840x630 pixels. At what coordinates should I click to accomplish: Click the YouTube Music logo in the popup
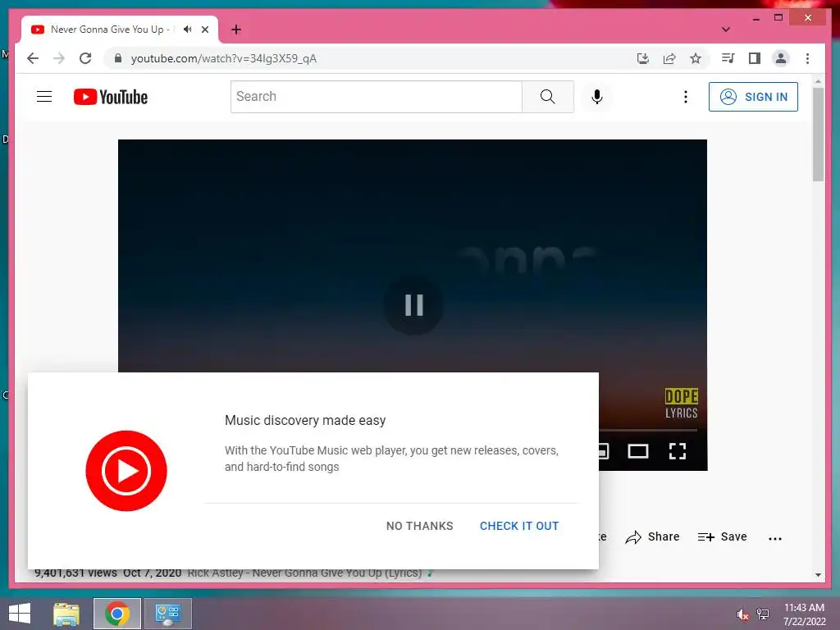coord(126,471)
